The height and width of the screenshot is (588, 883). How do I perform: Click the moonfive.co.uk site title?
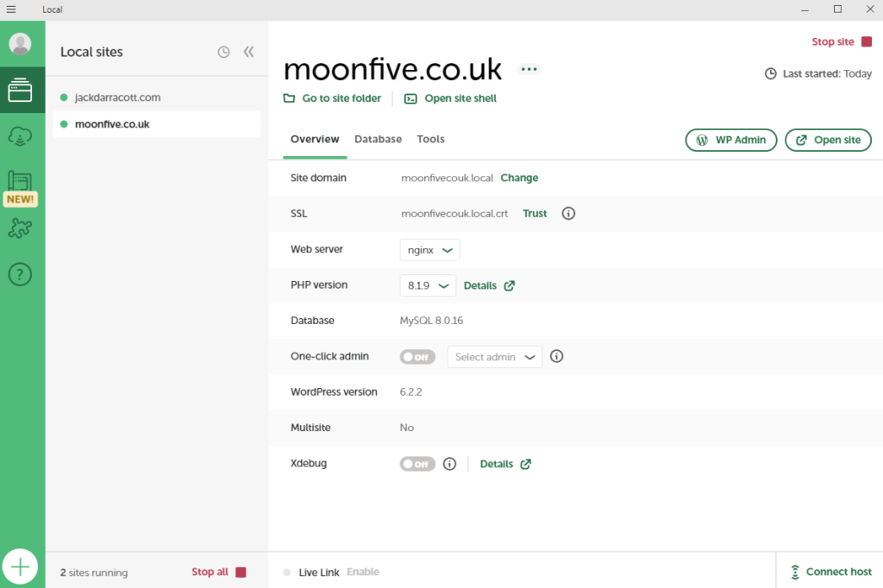point(392,69)
